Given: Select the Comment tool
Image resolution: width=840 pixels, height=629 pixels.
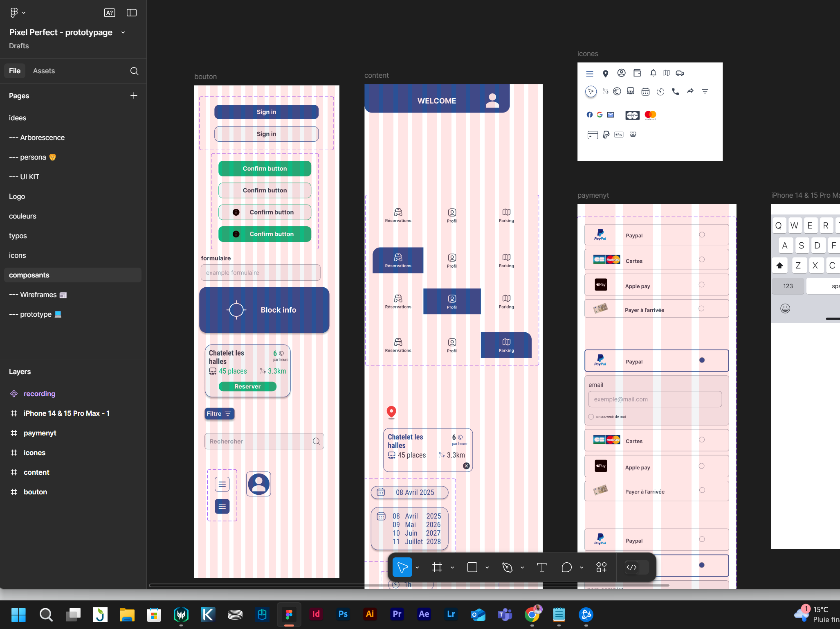Looking at the screenshot, I should 566,567.
